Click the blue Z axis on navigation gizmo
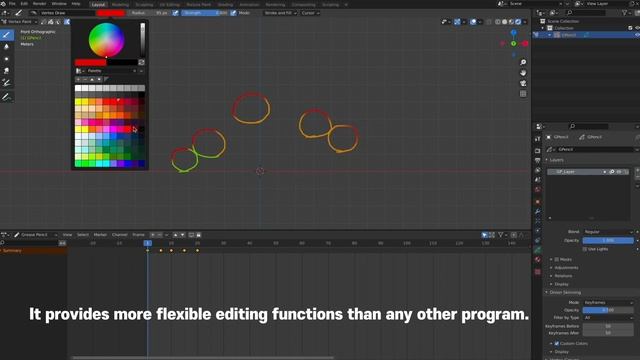Image resolution: width=640 pixels, height=360 pixels. [513, 33]
